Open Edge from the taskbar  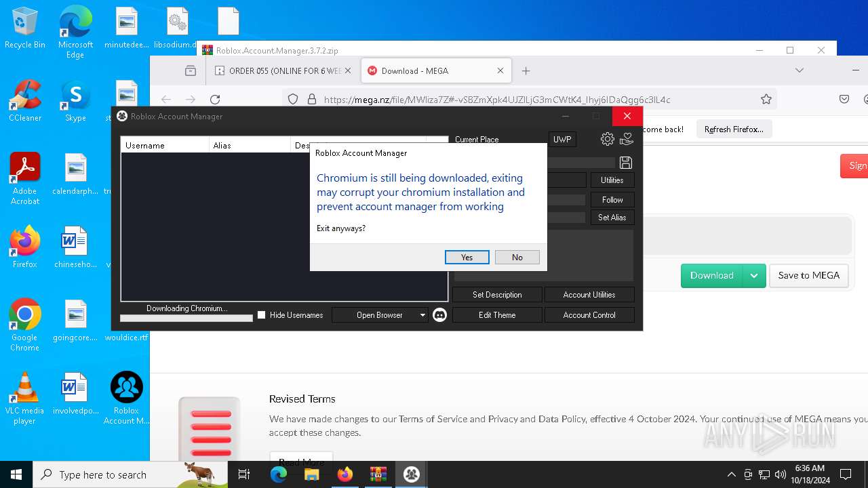[279, 474]
